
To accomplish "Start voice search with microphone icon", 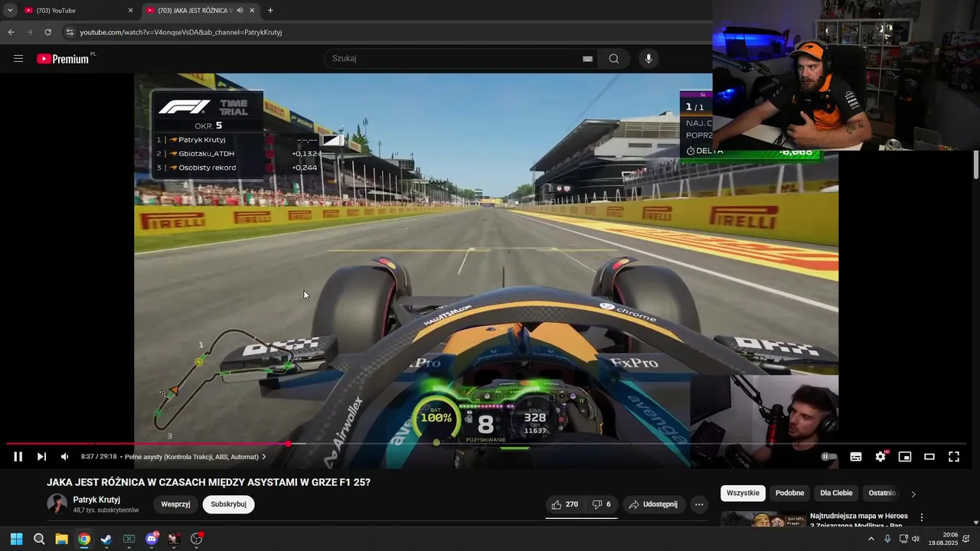I will pyautogui.click(x=648, y=59).
